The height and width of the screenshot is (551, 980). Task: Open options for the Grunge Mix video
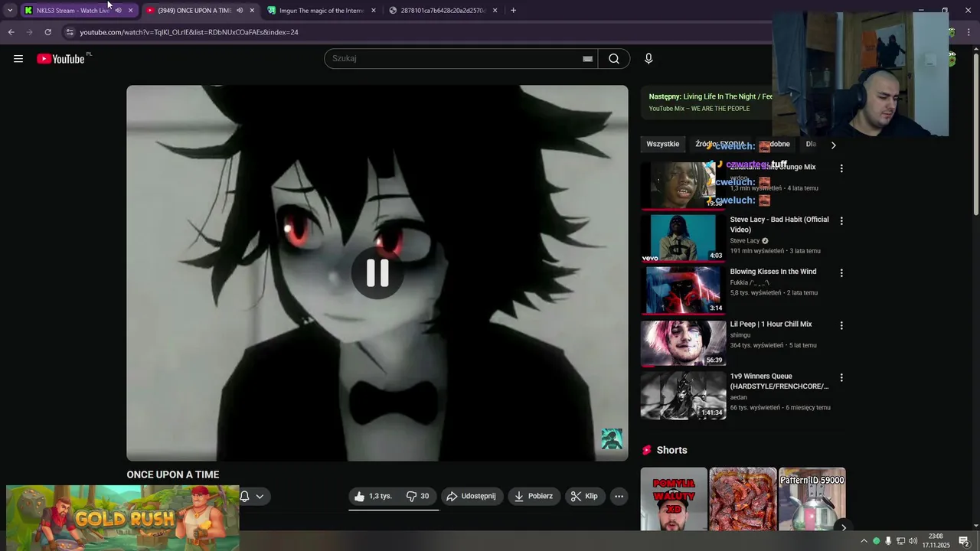coord(841,168)
